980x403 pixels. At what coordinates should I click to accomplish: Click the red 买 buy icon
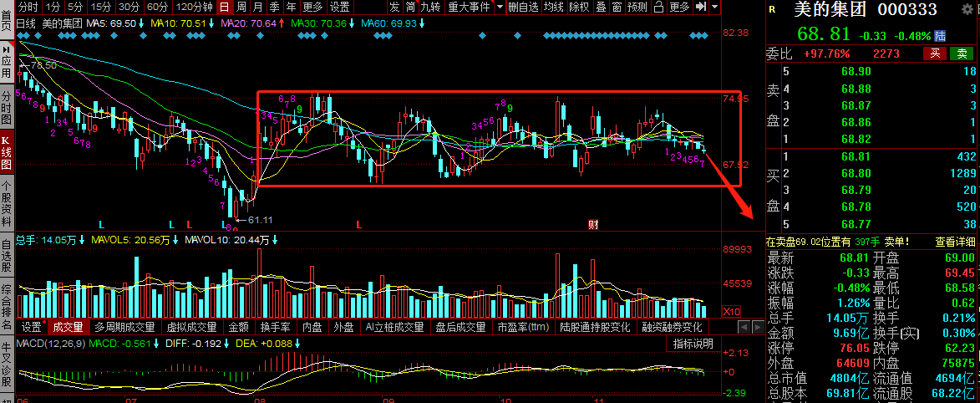pos(935,54)
